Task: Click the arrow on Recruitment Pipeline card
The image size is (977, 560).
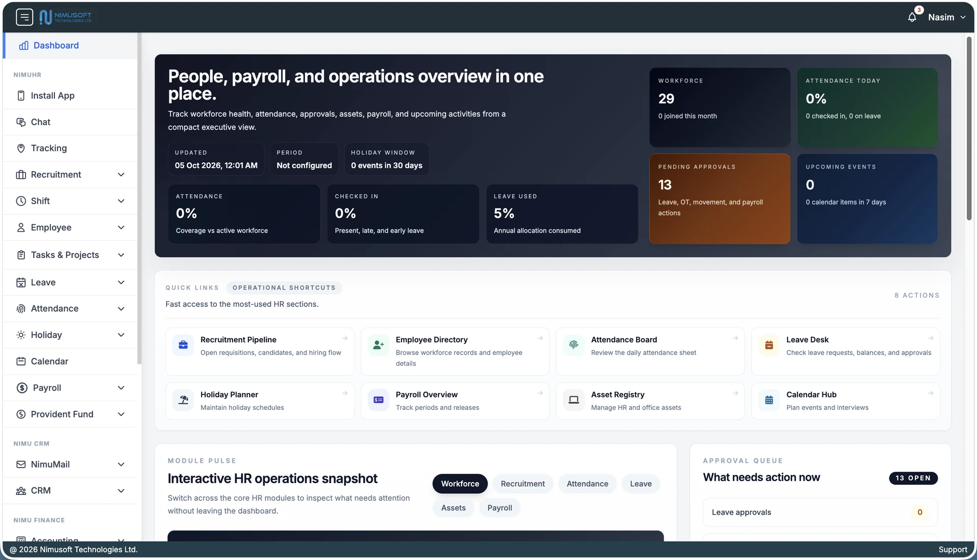Action: [x=345, y=338]
